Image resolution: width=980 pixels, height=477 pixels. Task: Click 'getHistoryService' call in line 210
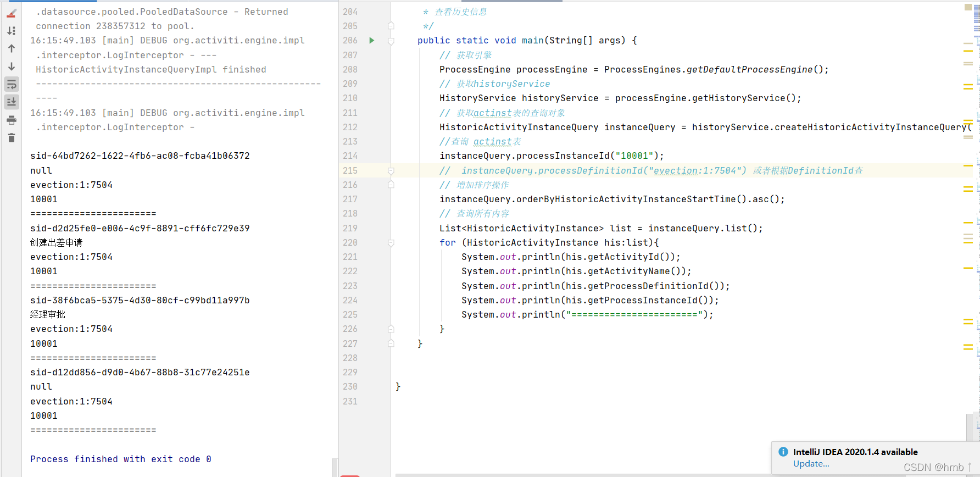pos(738,98)
